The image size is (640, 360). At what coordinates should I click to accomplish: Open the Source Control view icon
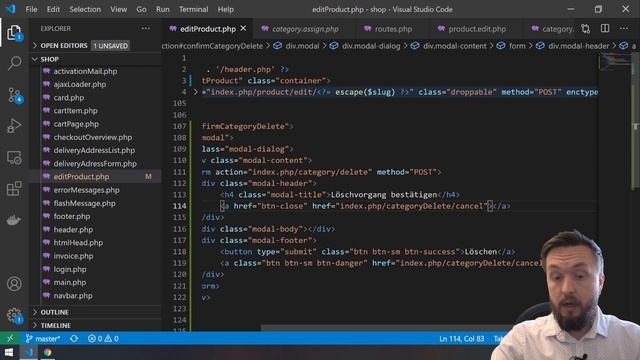tap(14, 95)
